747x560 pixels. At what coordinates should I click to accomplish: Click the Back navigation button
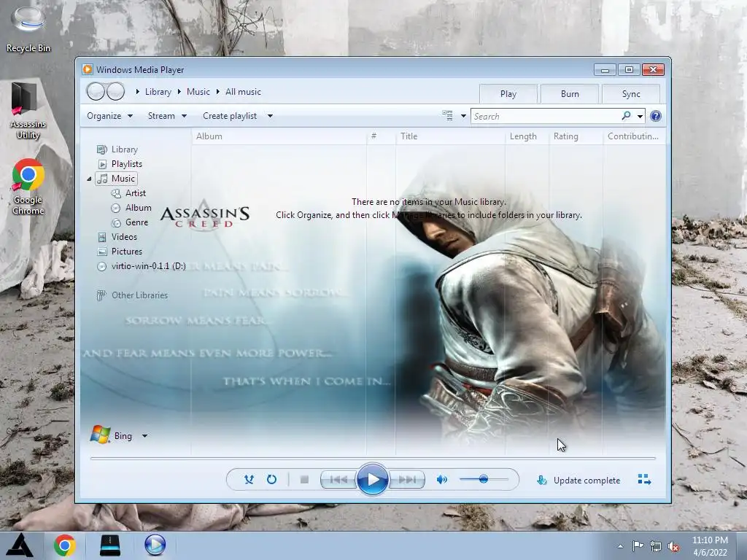pyautogui.click(x=96, y=91)
